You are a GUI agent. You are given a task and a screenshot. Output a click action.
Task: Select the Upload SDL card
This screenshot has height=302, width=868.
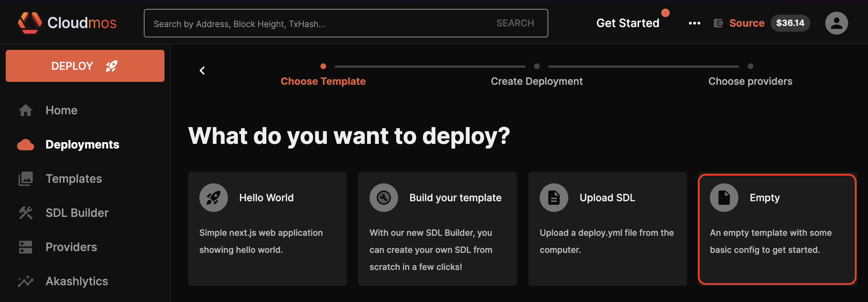pos(608,229)
